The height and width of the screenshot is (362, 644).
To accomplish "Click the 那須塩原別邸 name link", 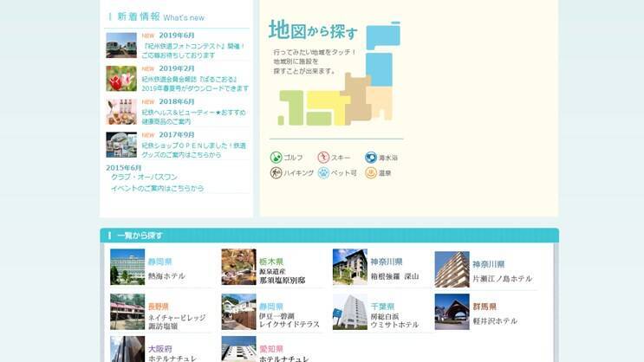I will 283,281.
